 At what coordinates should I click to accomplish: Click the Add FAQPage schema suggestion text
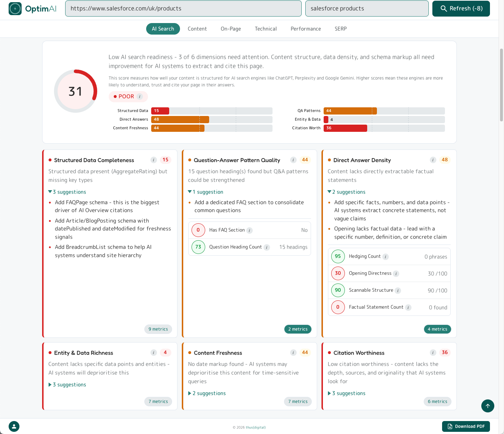pos(107,206)
